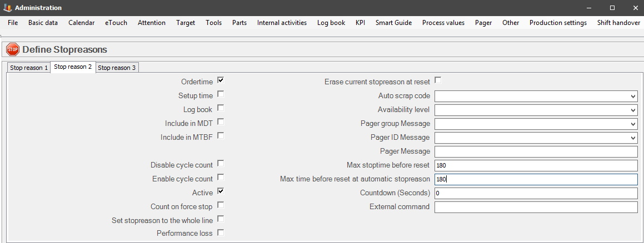Enable the Setup time checkbox
Screen dimensions: 644x243
221,94
